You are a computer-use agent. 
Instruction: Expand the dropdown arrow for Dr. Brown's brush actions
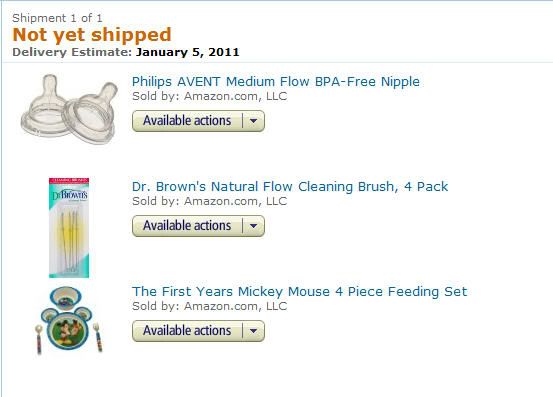254,226
